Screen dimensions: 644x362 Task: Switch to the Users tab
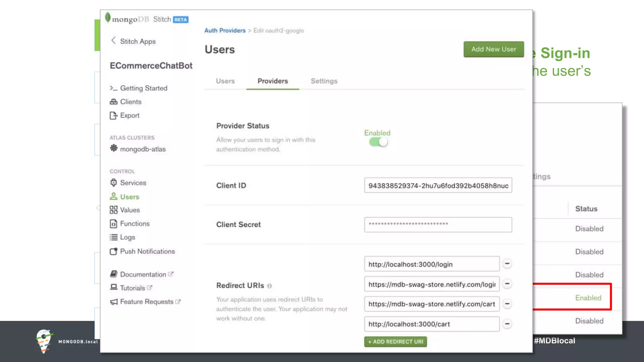tap(225, 81)
